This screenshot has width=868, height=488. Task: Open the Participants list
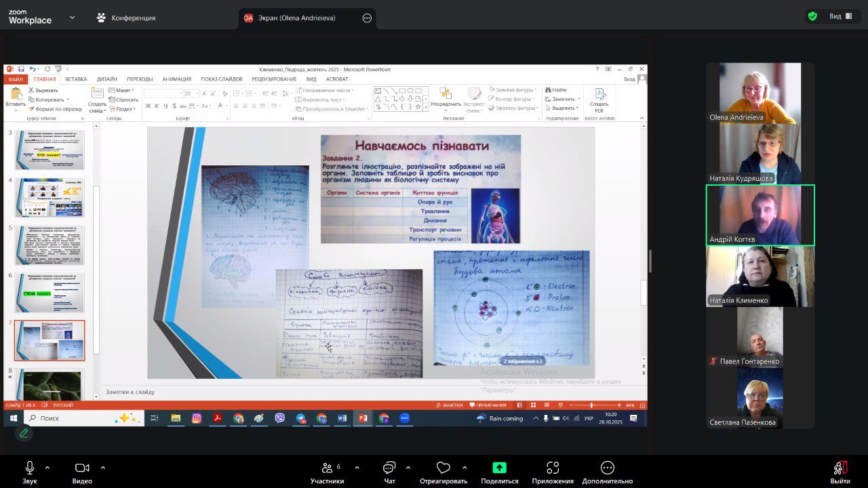coord(327,468)
